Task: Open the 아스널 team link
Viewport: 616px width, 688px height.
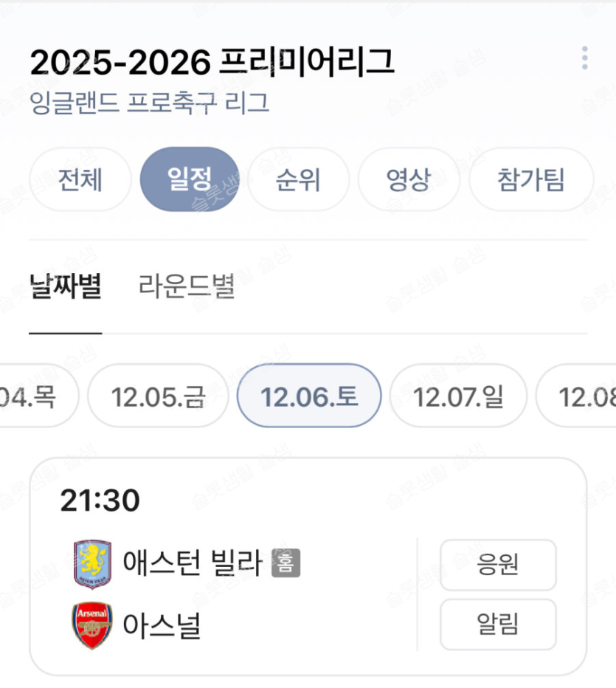Action: (162, 626)
